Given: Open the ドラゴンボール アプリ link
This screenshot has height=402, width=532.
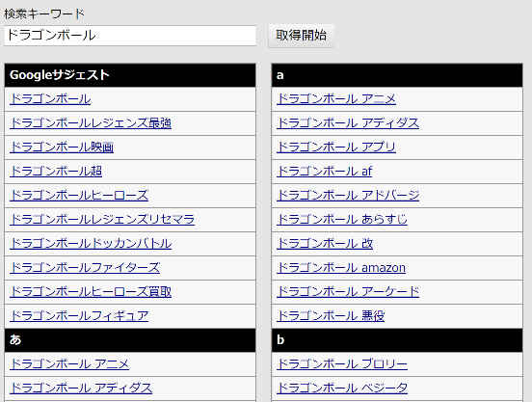Looking at the screenshot, I should click(x=336, y=147).
